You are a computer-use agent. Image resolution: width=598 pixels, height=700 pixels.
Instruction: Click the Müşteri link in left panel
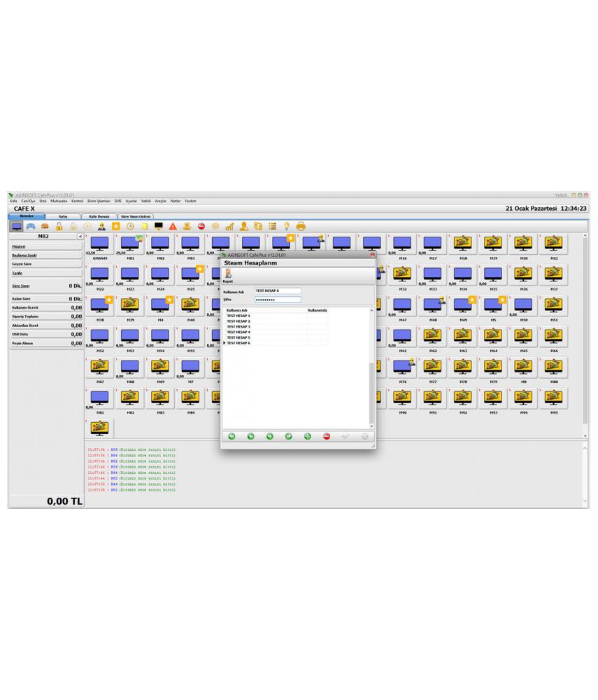coord(18,246)
